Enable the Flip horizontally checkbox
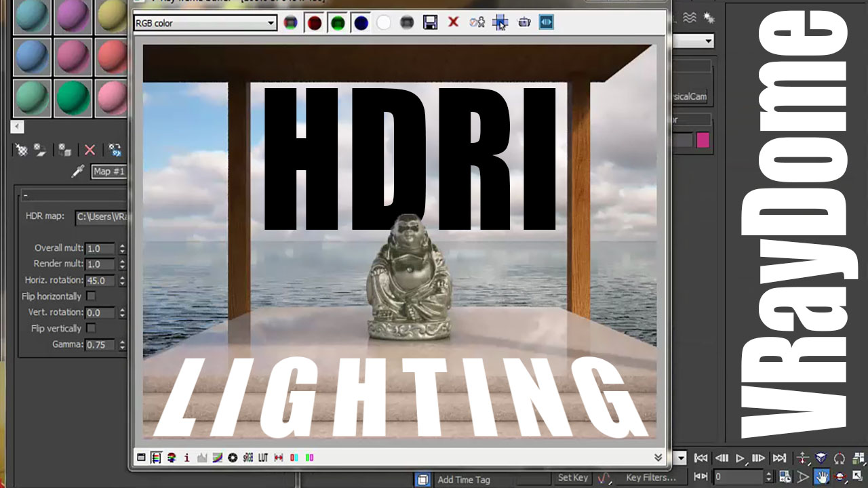This screenshot has height=488, width=868. click(91, 296)
